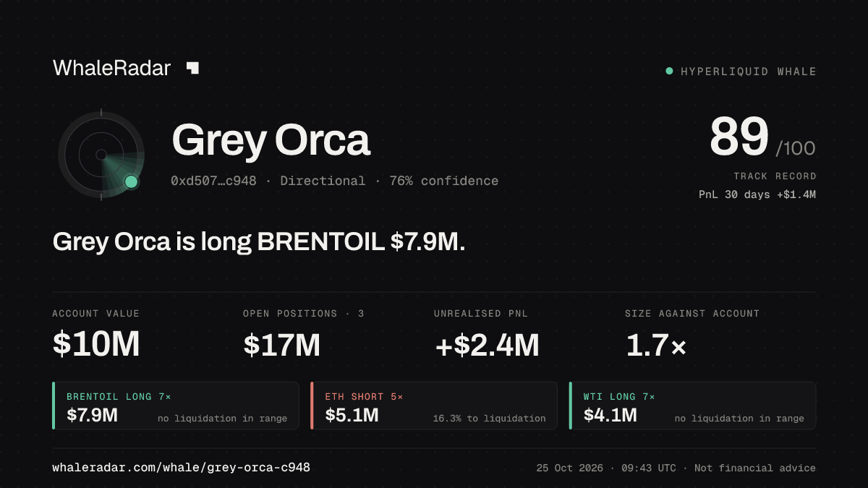Click the OPEN POSITIONS · 3 label
The image size is (868, 488).
click(304, 314)
